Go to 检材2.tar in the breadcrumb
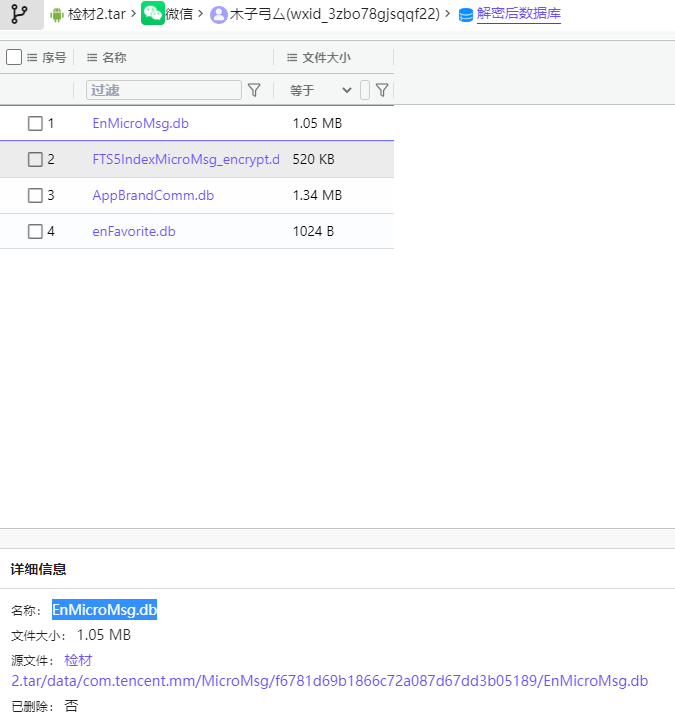This screenshot has height=718, width=675. pyautogui.click(x=97, y=14)
